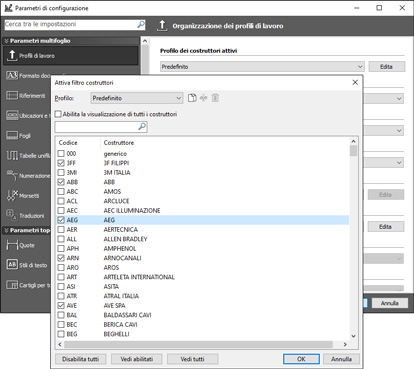Click the manufacturer list vertical scrollbar

(x=353, y=239)
